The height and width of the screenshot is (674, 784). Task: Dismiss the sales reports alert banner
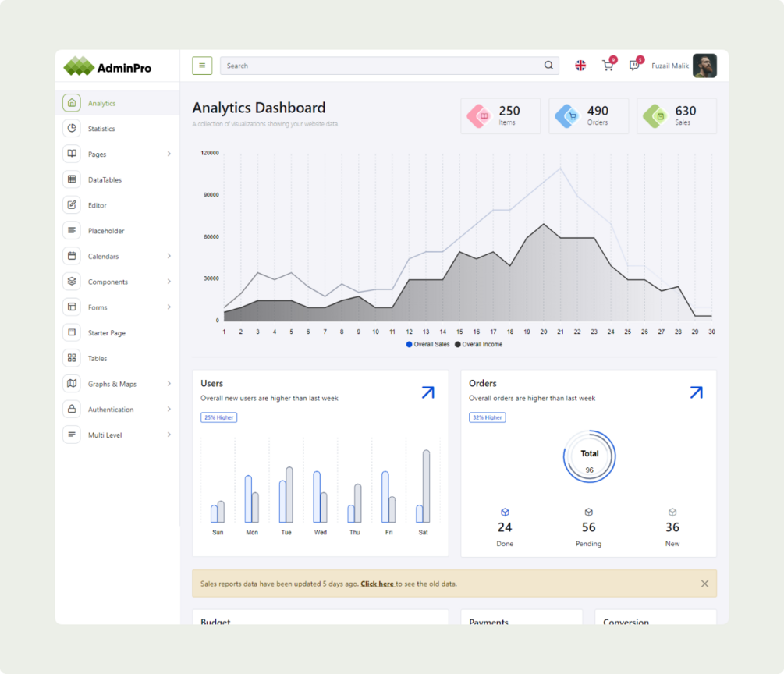click(x=704, y=584)
